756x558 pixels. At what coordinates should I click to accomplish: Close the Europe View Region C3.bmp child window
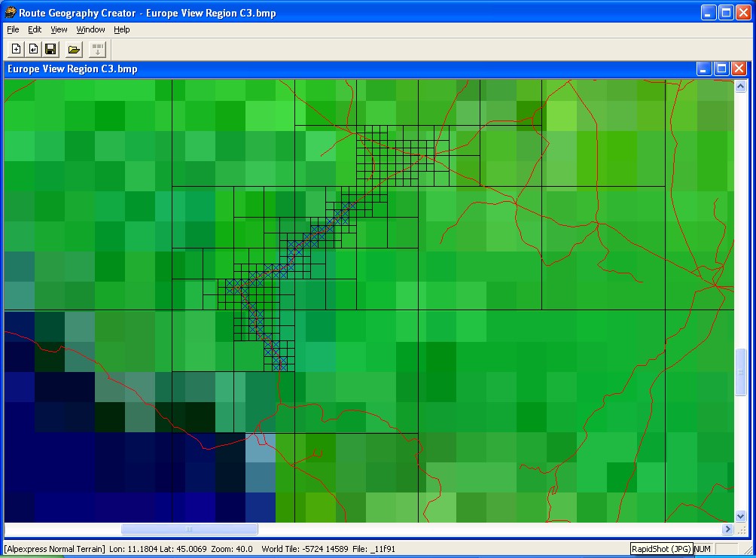pos(739,69)
